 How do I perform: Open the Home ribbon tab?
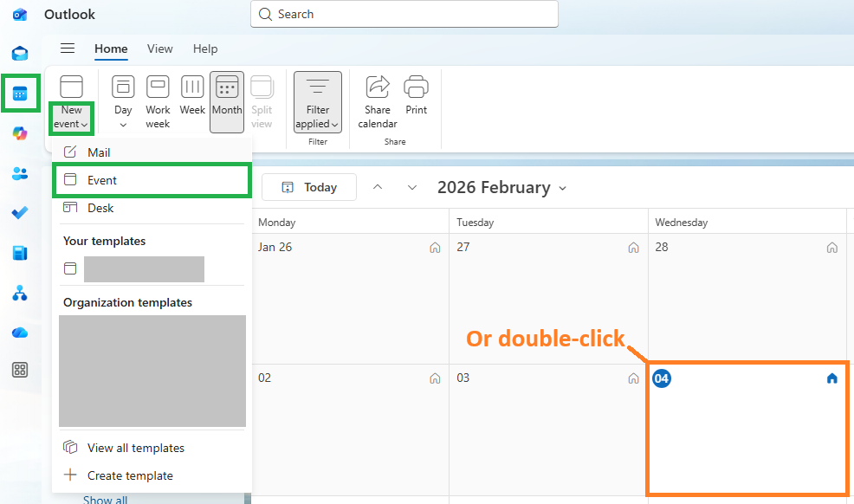pos(111,48)
